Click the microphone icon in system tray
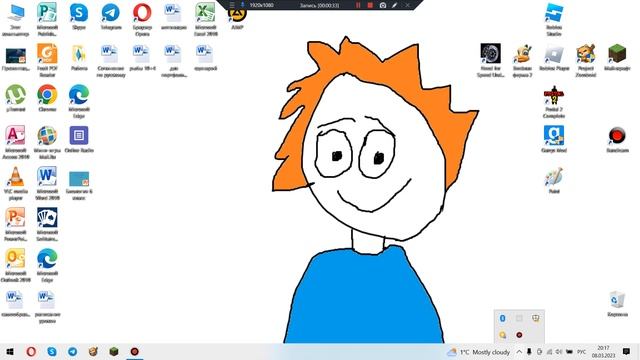 coord(529,352)
